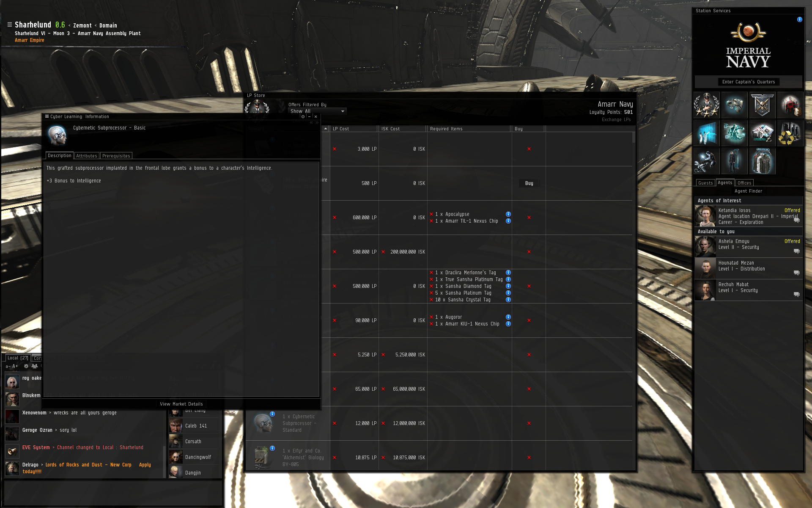Click the Domain region link
This screenshot has width=812, height=508.
(108, 25)
